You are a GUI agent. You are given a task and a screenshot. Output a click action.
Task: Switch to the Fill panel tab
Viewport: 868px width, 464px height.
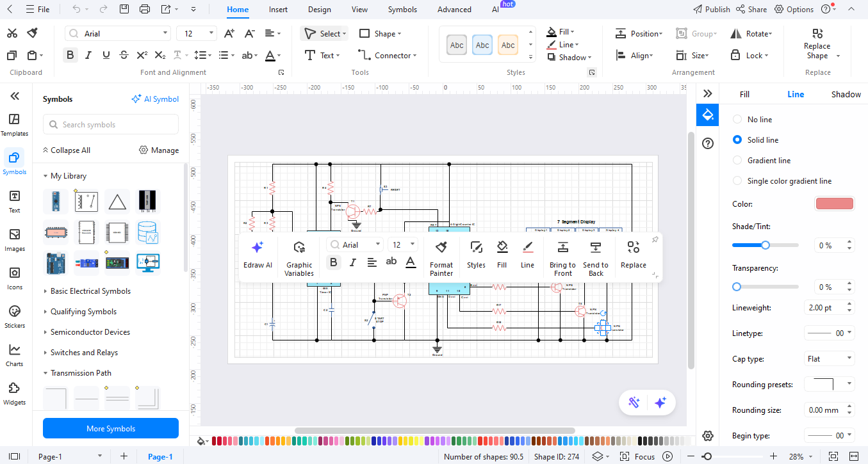(x=744, y=94)
